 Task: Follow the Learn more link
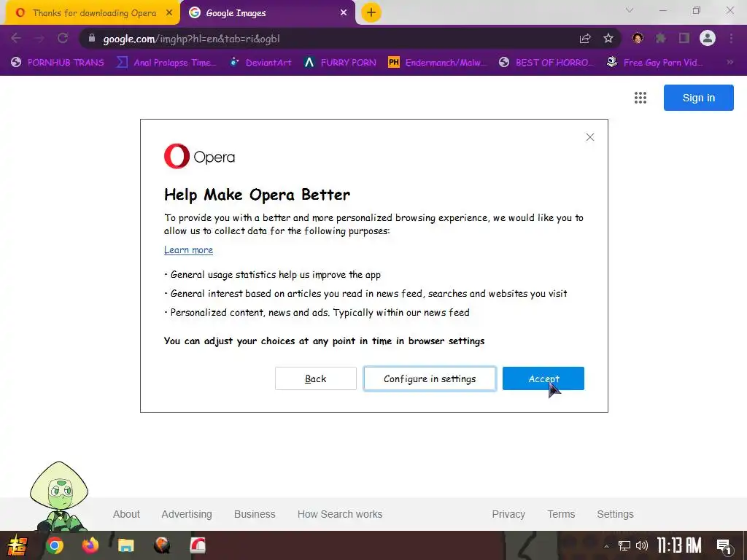click(x=189, y=250)
